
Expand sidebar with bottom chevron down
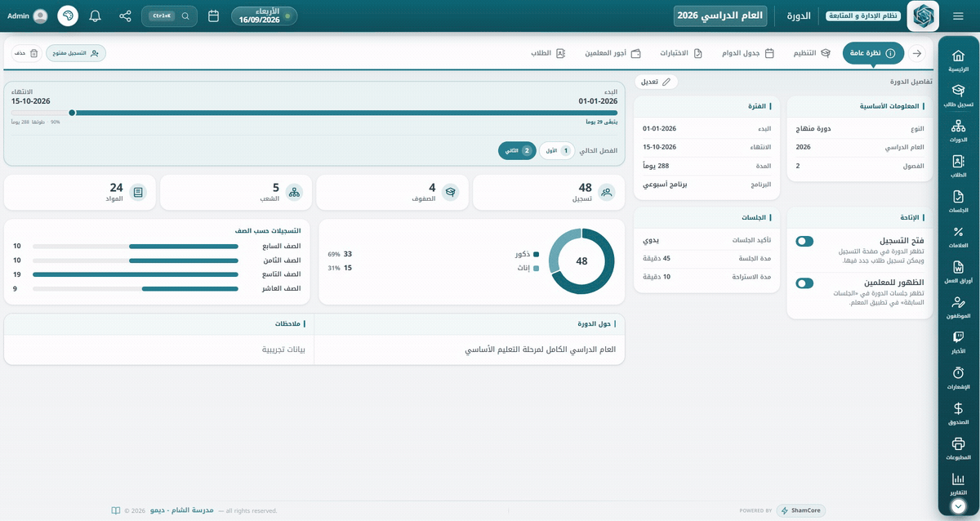(x=959, y=506)
